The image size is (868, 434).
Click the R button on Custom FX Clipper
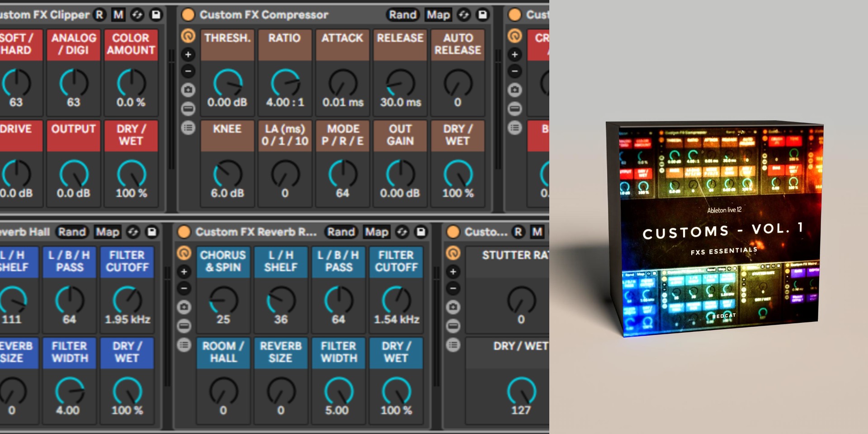click(99, 15)
